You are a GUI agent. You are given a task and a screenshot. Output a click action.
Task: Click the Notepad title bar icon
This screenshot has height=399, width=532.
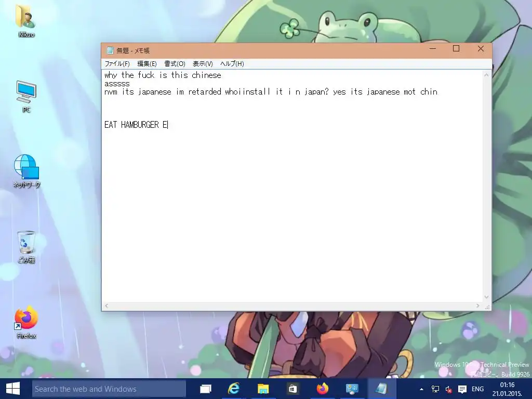point(110,50)
